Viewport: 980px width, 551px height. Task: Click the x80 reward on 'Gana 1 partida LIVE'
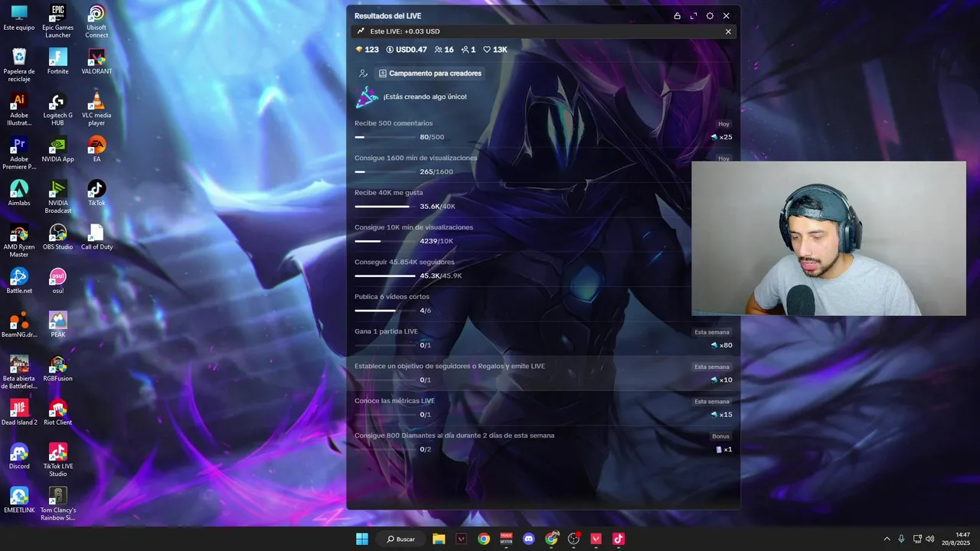[721, 345]
